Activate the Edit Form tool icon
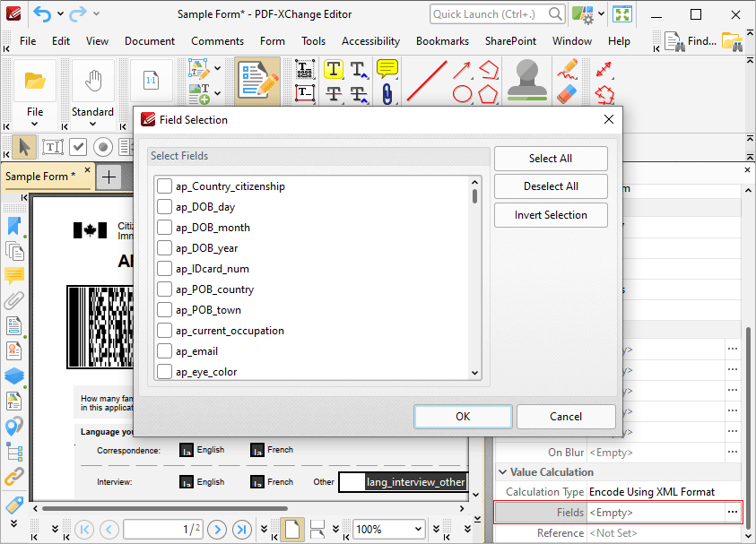Image resolution: width=756 pixels, height=544 pixels. point(258,81)
